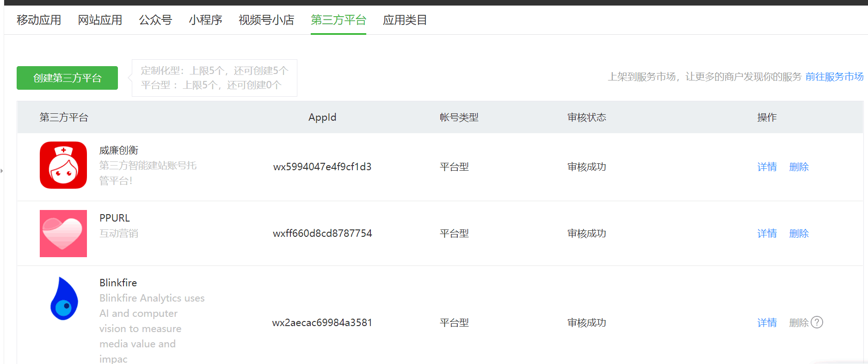The width and height of the screenshot is (868, 364).
Task: Click the PPURL pink heart icon
Action: pos(63,234)
